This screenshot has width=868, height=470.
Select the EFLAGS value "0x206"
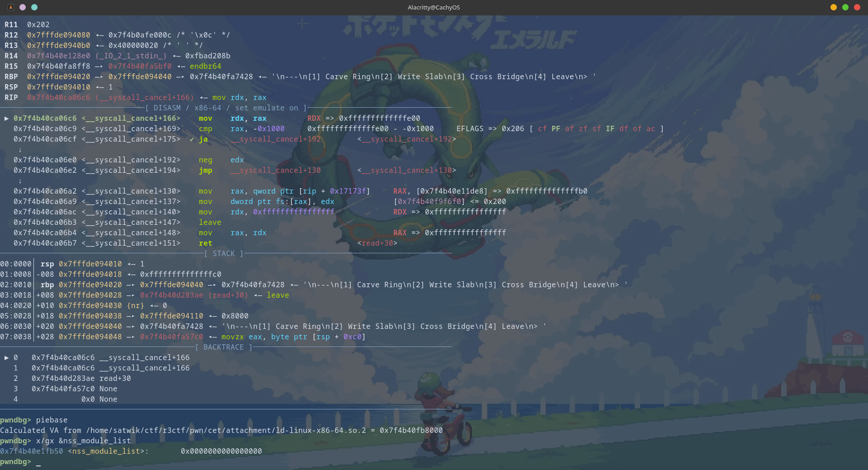[513, 128]
